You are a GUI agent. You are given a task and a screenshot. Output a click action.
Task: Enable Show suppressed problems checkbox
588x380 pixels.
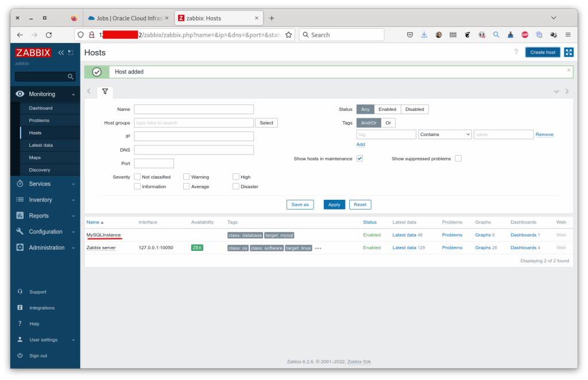click(458, 158)
